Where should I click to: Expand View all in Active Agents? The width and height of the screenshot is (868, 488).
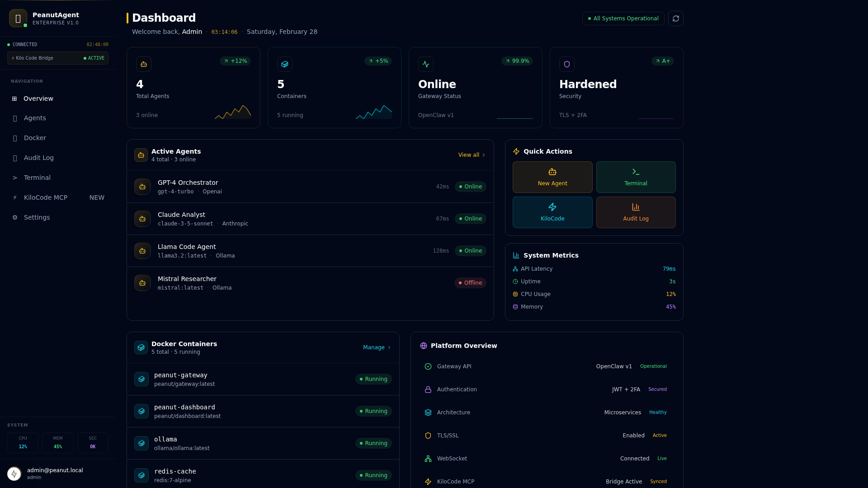tap(472, 155)
